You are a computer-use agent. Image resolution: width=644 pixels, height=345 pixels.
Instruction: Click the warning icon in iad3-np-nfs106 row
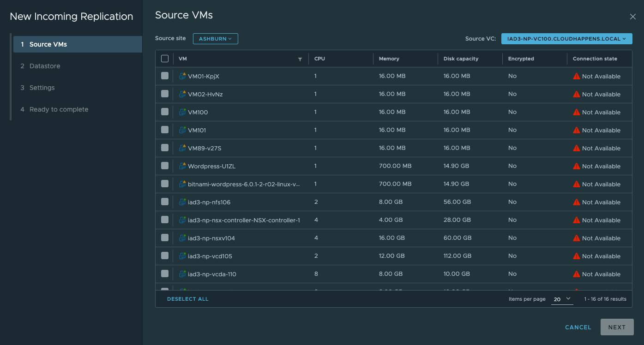click(576, 202)
